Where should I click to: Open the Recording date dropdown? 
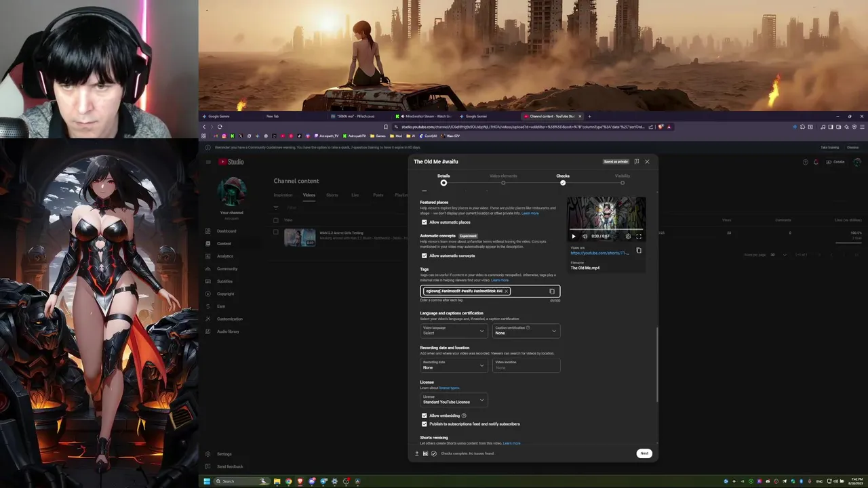click(x=454, y=365)
